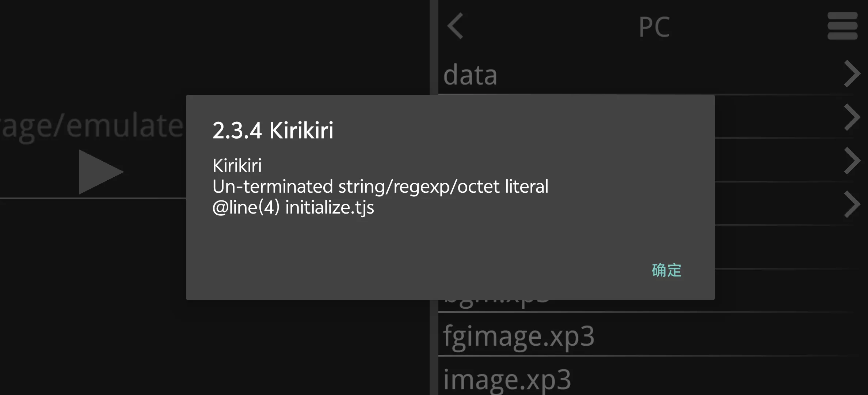Image resolution: width=868 pixels, height=395 pixels.
Task: Click the partially hidden file under dialog
Action: (x=497, y=304)
